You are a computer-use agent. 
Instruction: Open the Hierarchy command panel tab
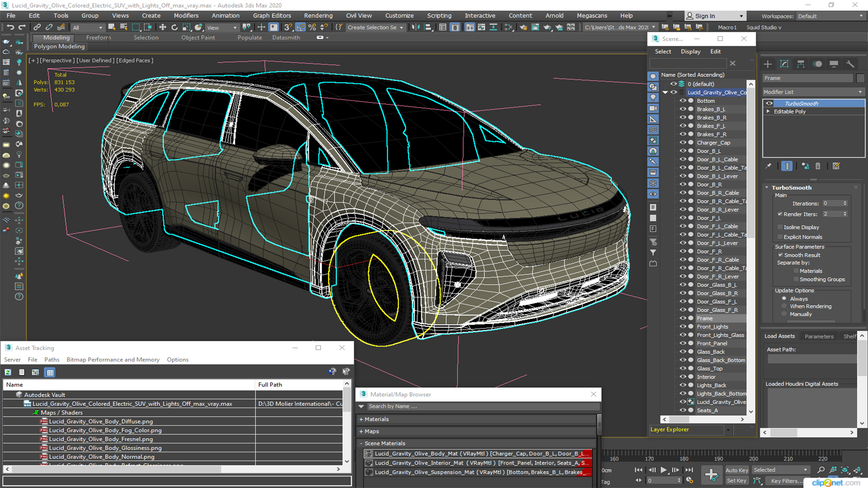coord(801,64)
